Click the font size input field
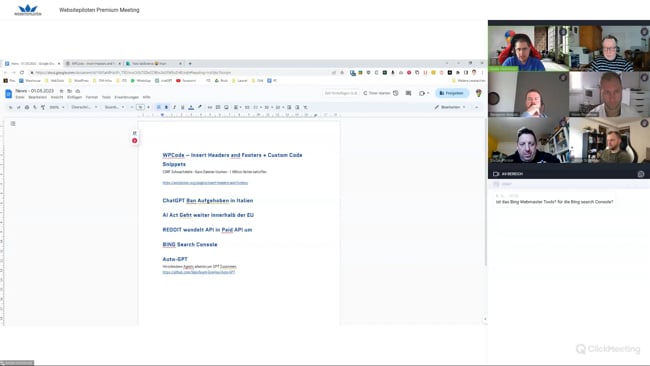 pyautogui.click(x=140, y=107)
